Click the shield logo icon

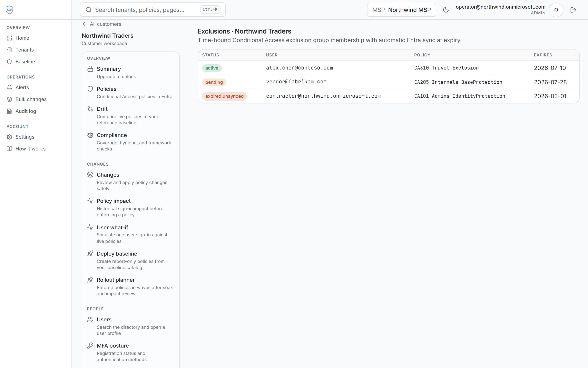[x=9, y=10]
